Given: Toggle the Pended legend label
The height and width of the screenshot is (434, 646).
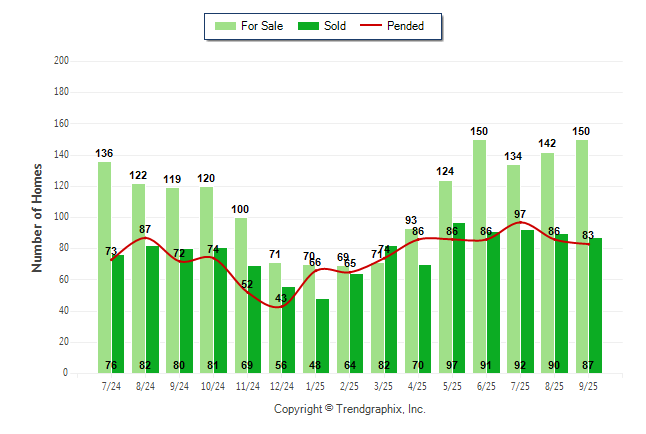Looking at the screenshot, I should [x=419, y=26].
